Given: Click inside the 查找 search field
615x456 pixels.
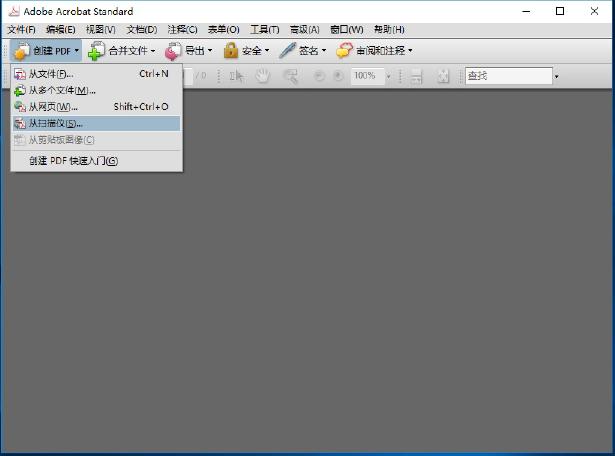Looking at the screenshot, I should tap(509, 76).
